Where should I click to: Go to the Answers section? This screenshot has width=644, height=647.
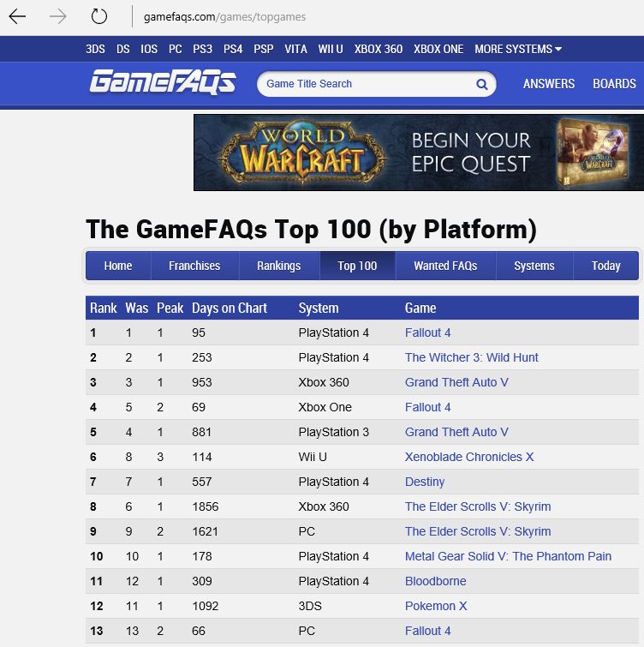click(549, 84)
